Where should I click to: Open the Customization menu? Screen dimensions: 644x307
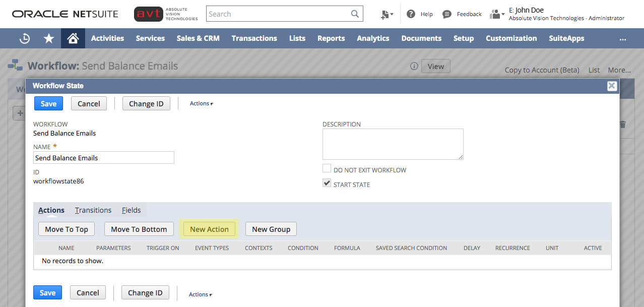[510, 38]
